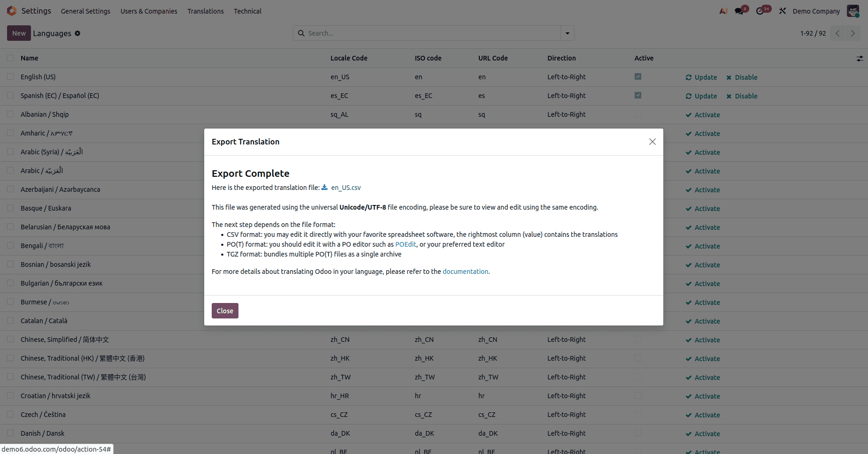The width and height of the screenshot is (868, 454).
Task: Open the Technical menu
Action: click(247, 11)
